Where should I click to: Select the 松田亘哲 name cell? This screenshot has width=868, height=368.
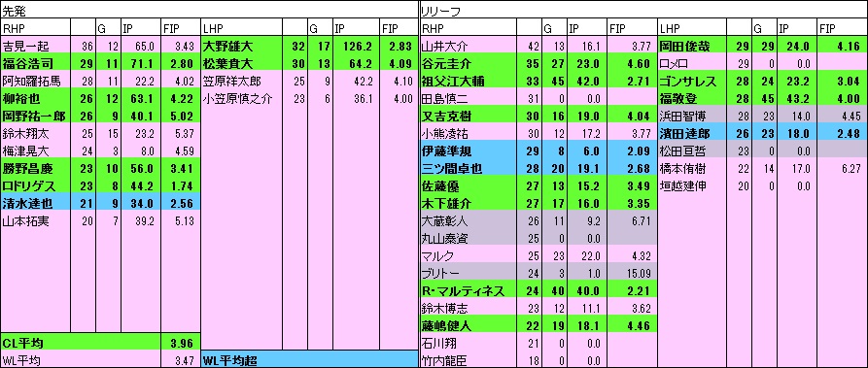[x=692, y=151]
